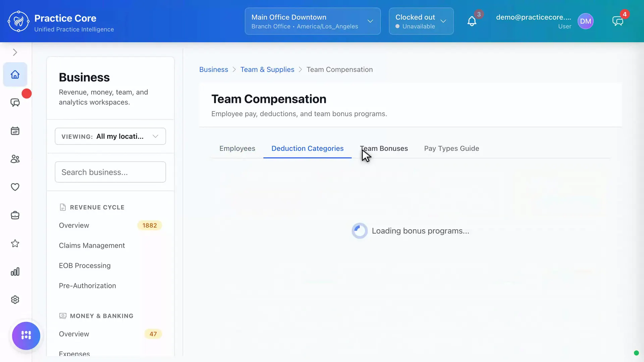Switch to the Deduction Categories tab
Viewport: 644px width, 362px height.
click(307, 148)
